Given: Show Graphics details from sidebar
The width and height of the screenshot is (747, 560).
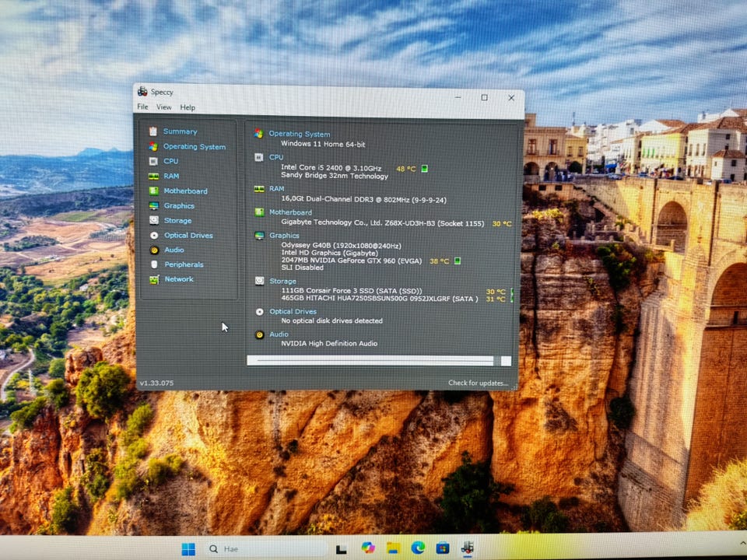Looking at the screenshot, I should point(179,205).
